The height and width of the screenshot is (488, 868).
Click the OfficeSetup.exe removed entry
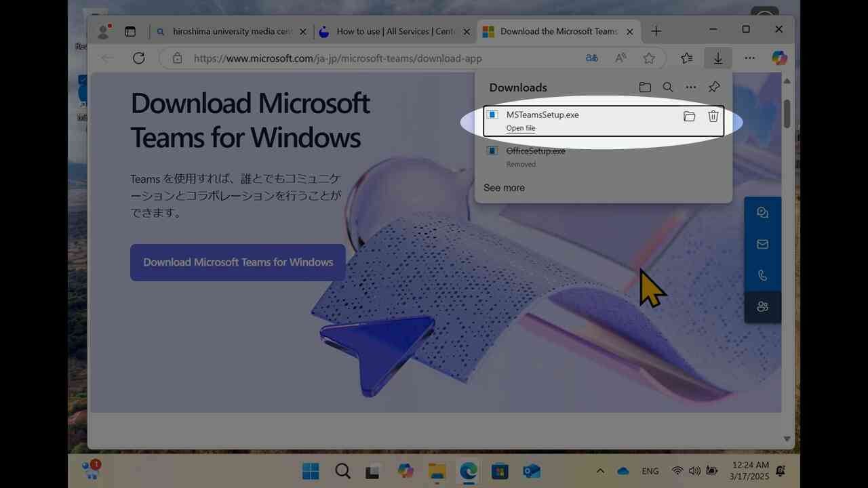point(604,157)
